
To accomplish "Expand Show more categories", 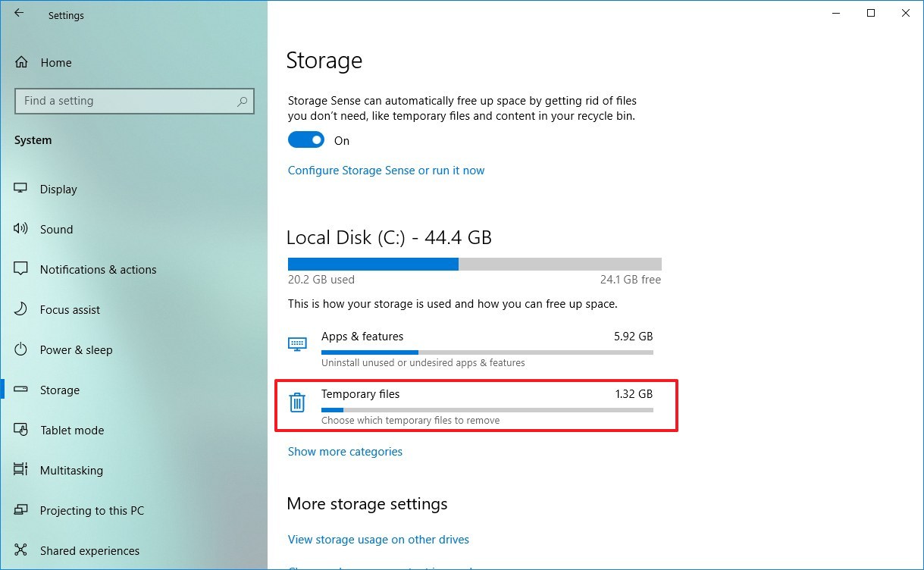I will (345, 451).
